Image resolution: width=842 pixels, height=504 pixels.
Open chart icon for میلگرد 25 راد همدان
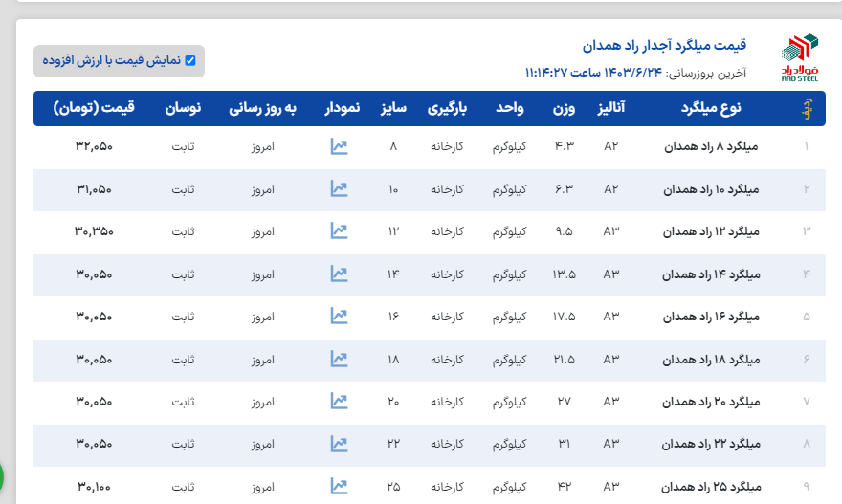pyautogui.click(x=338, y=486)
